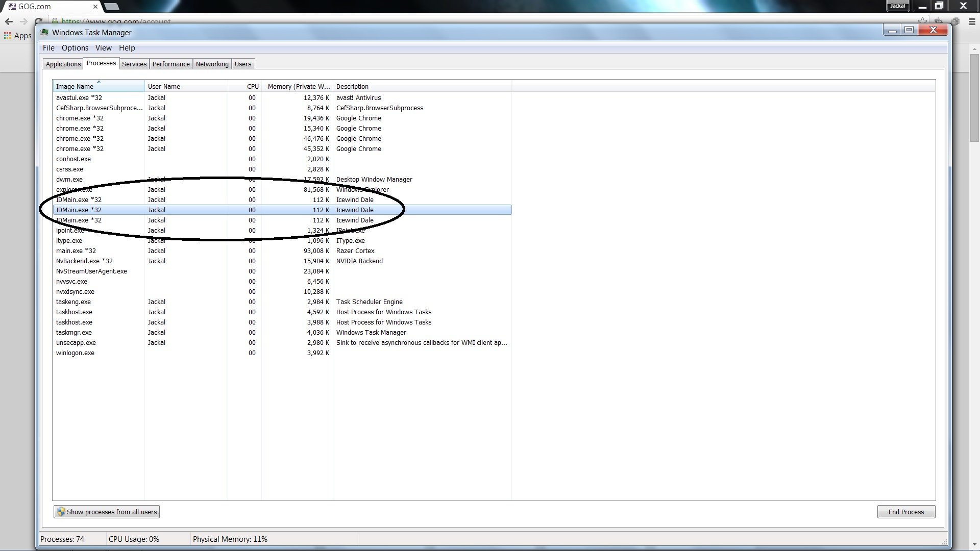The width and height of the screenshot is (980, 551).
Task: Select the avastui.exe *32 process
Action: (282, 98)
